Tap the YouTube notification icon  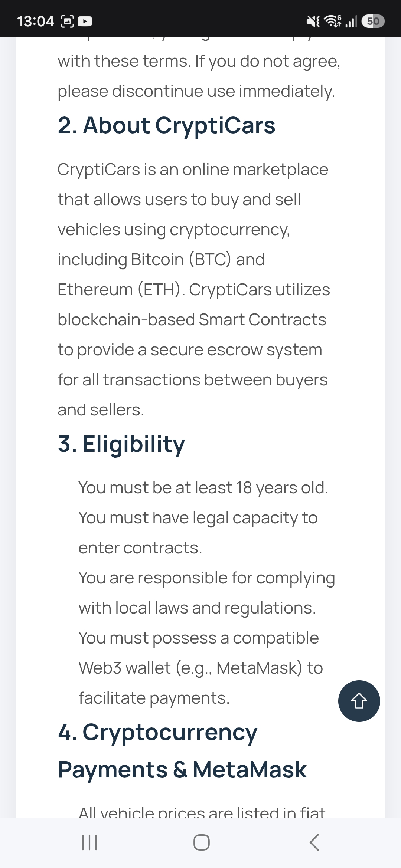point(85,21)
